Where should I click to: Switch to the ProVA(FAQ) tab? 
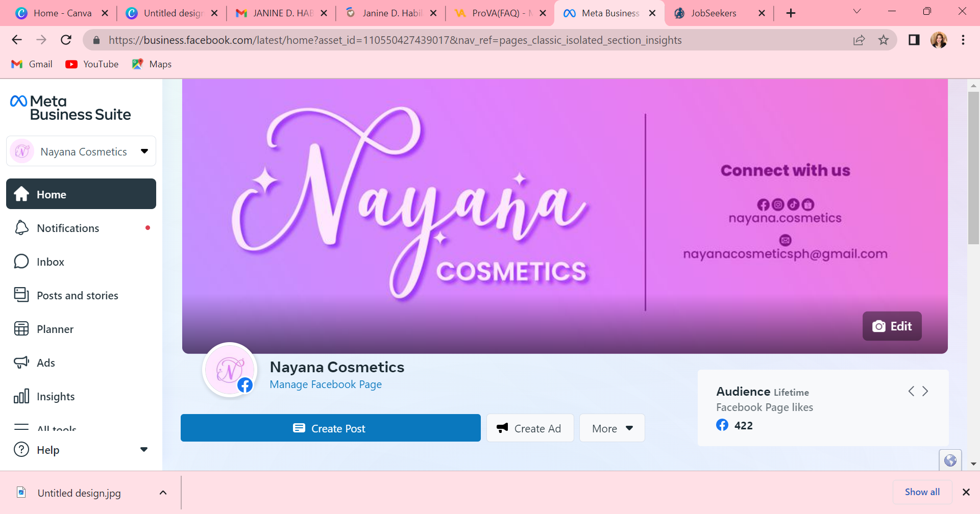pyautogui.click(x=501, y=13)
